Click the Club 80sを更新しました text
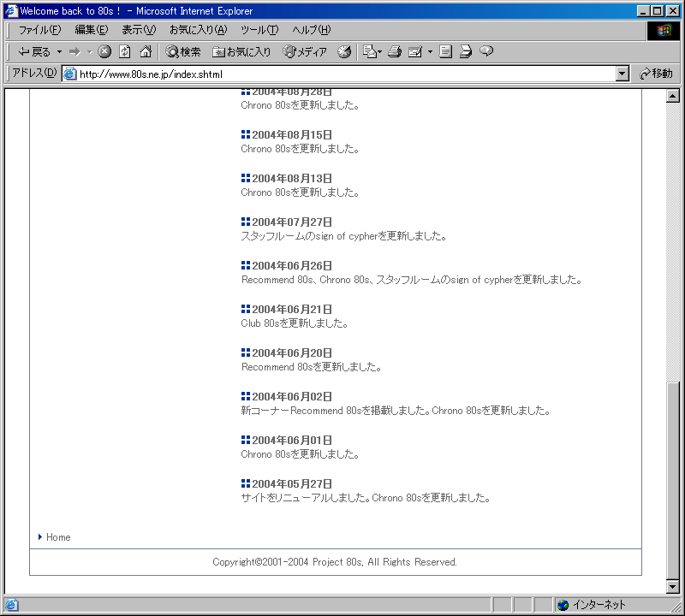 click(295, 323)
